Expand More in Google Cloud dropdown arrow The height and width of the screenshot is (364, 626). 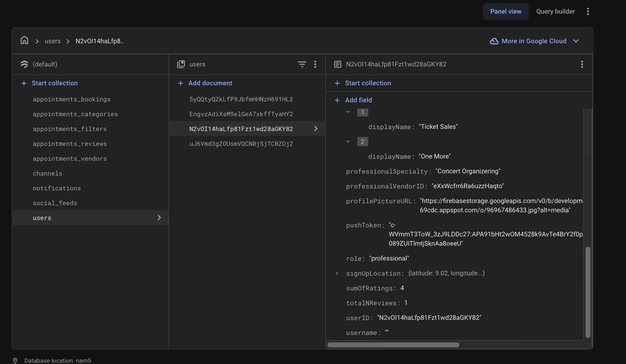pos(576,41)
